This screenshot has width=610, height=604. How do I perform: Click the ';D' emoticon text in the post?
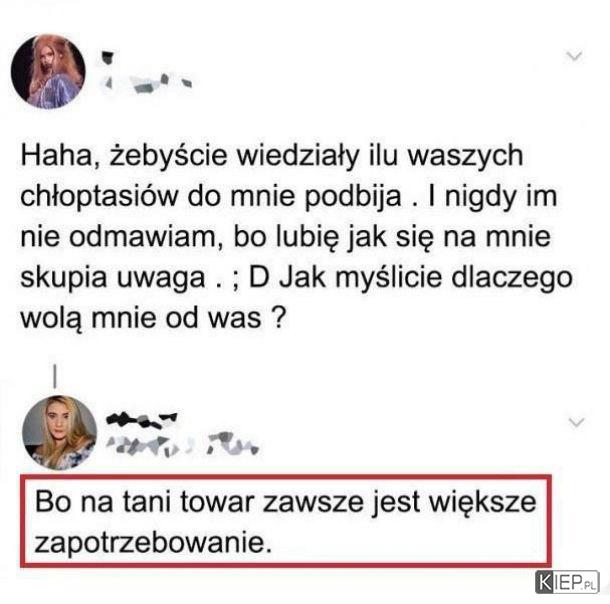click(x=251, y=277)
